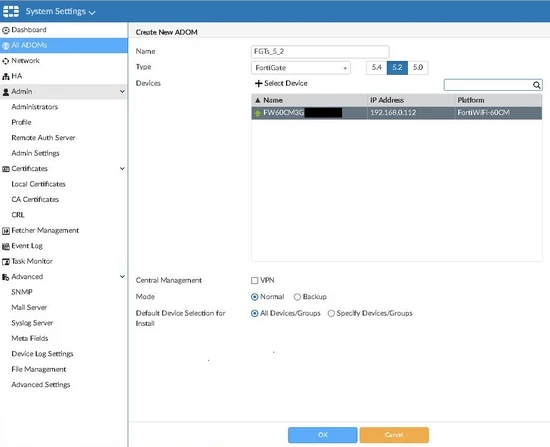
Task: Open File Management page
Action: pos(39,369)
